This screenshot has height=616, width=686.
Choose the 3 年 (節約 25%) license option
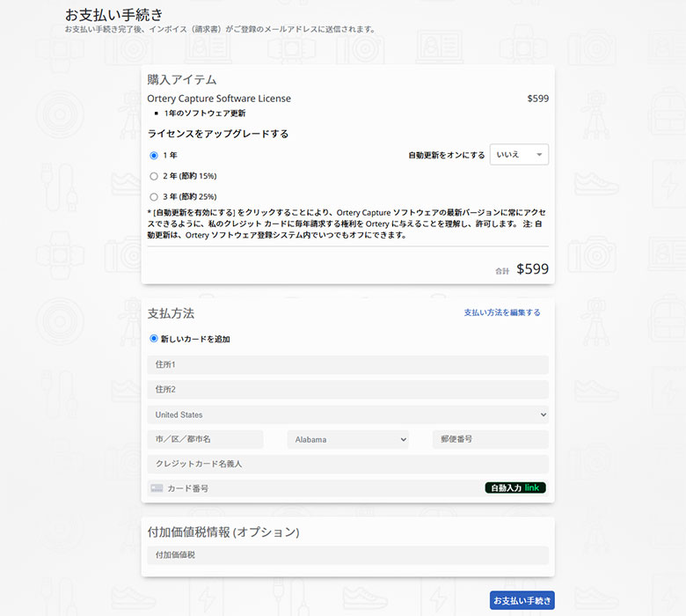pyautogui.click(x=154, y=197)
